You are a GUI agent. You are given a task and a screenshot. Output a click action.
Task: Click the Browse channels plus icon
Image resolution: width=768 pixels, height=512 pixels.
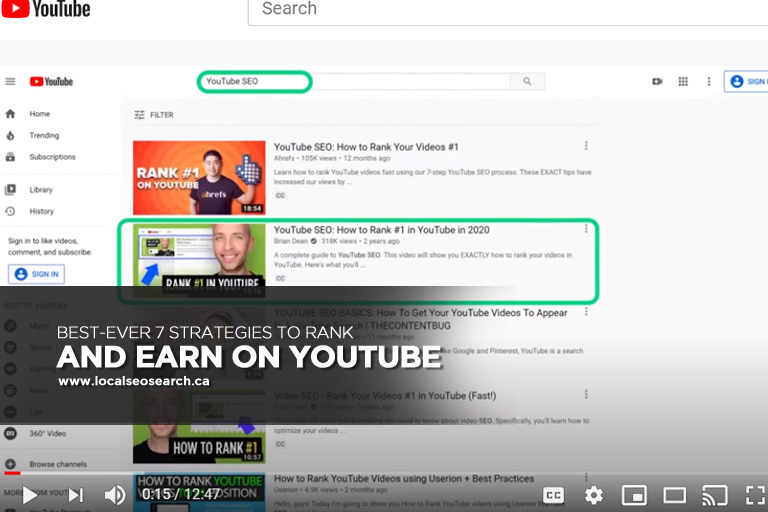click(10, 464)
